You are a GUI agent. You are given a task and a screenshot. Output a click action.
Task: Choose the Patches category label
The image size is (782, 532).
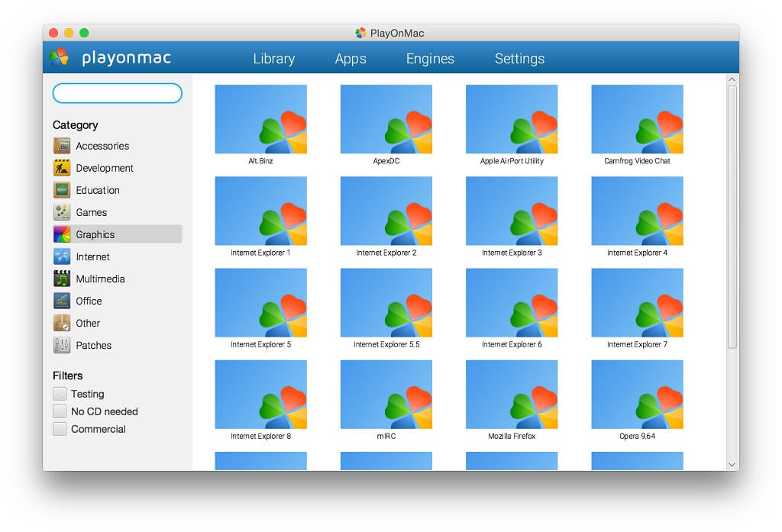click(x=94, y=345)
